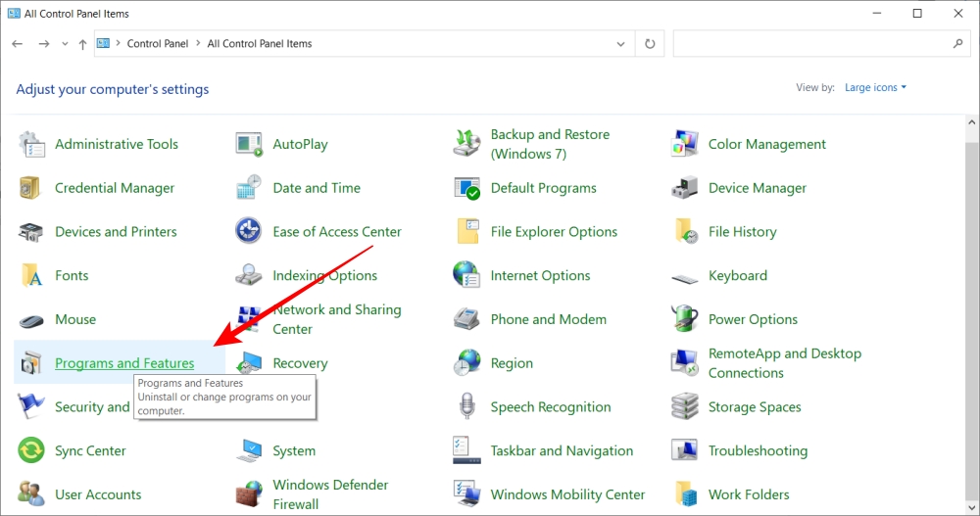Open Windows Mobility Center icon
Viewport: 980px width, 516px height.
coord(466,494)
